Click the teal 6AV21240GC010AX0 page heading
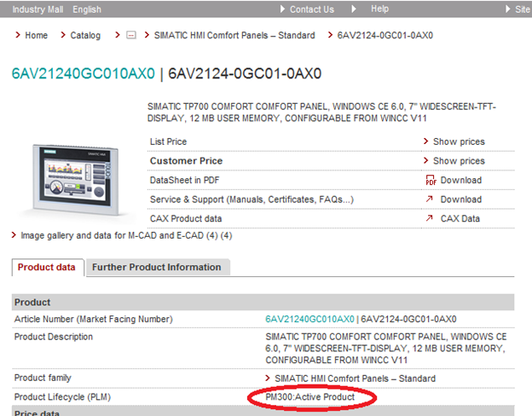Image resolution: width=532 pixels, height=416 pixels. pyautogui.click(x=84, y=73)
